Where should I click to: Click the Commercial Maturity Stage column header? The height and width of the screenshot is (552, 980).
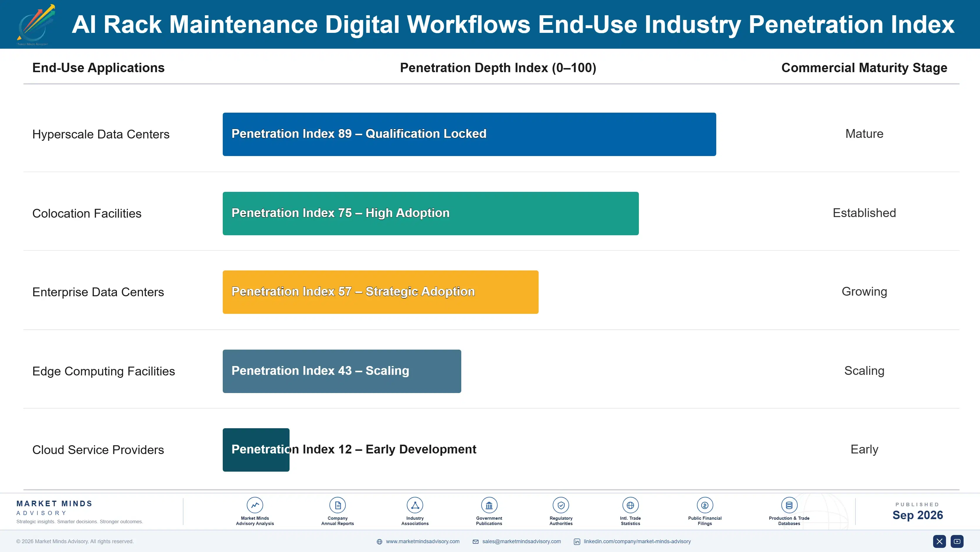point(864,68)
